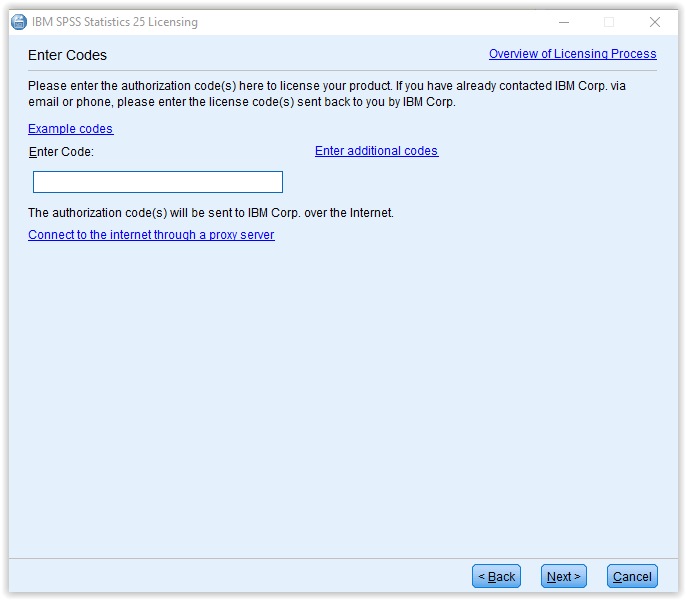Viewport: 686px width, 600px height.
Task: Click the Enter additional codes link
Action: click(376, 151)
